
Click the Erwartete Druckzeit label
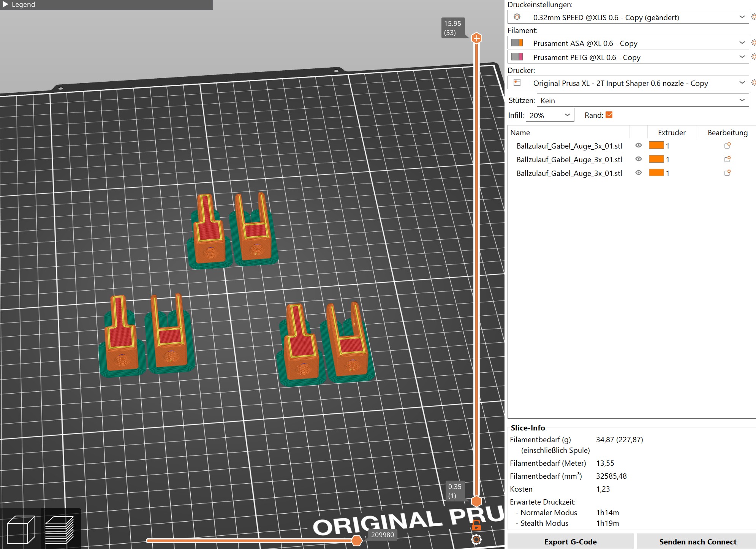pos(542,502)
